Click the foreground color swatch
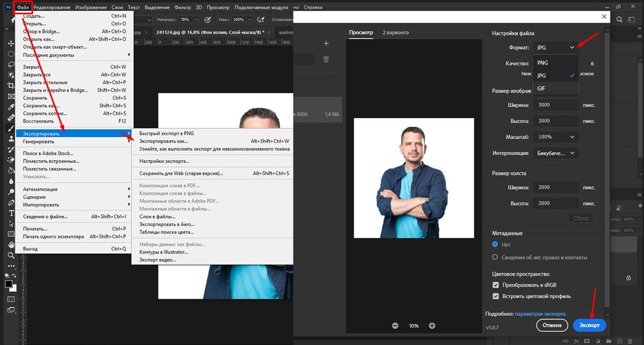Image resolution: width=644 pixels, height=345 pixels. pos(9,284)
